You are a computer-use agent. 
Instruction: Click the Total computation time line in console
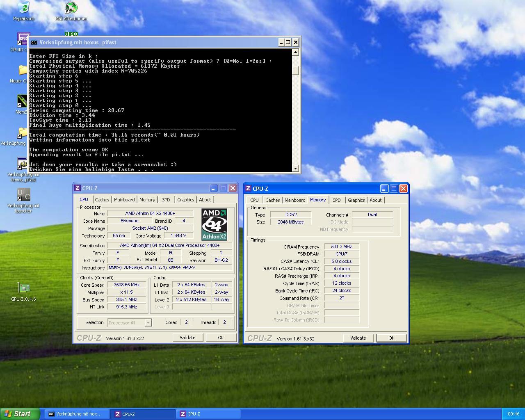pyautogui.click(x=114, y=135)
